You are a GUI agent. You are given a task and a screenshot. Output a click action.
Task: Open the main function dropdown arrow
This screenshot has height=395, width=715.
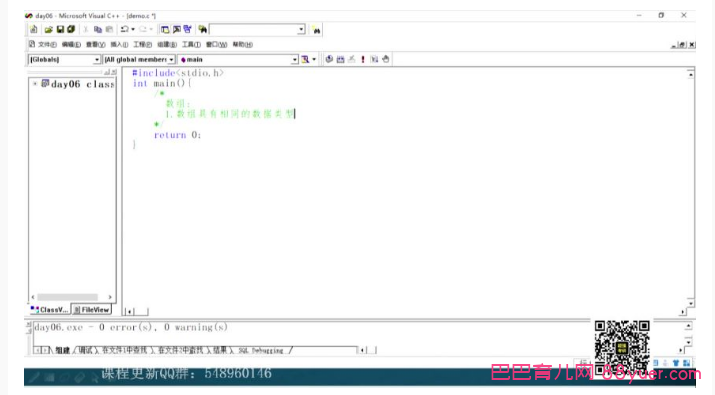point(295,60)
